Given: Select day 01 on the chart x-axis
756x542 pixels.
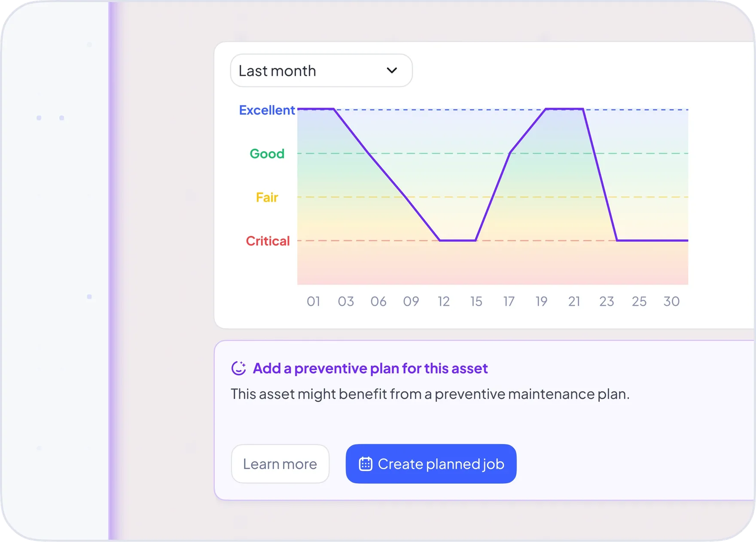Looking at the screenshot, I should [313, 301].
